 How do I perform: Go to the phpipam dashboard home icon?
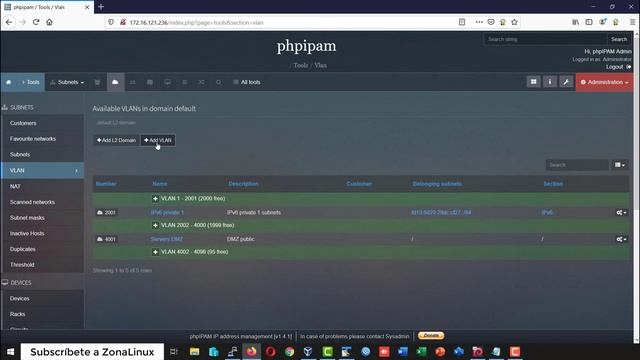pyautogui.click(x=9, y=82)
